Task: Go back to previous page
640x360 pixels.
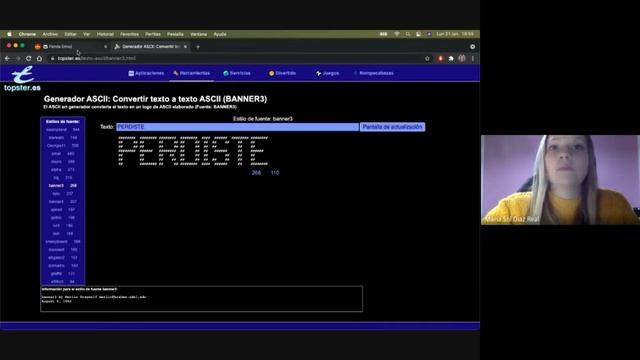Action: click(7, 58)
